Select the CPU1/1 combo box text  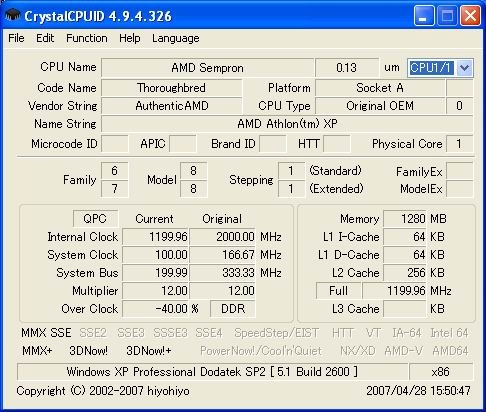pyautogui.click(x=432, y=68)
